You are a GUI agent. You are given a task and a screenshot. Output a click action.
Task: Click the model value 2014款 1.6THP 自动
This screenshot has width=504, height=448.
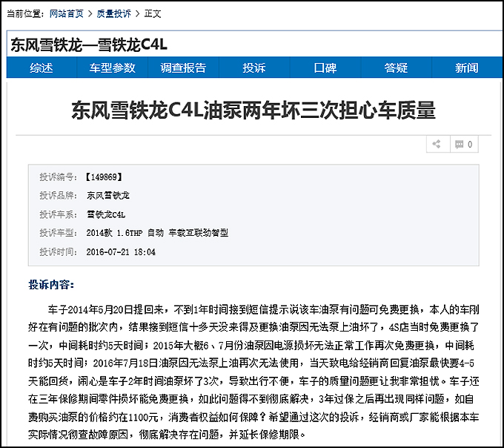(x=125, y=233)
